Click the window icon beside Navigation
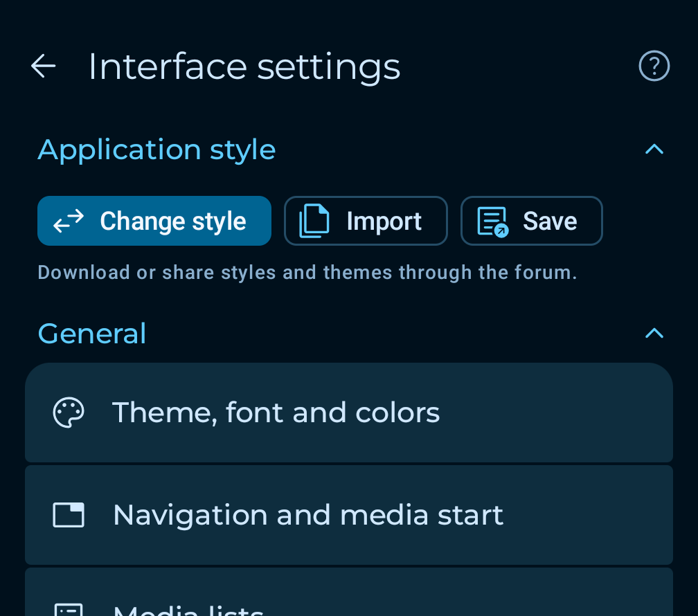The width and height of the screenshot is (698, 616). 69,516
